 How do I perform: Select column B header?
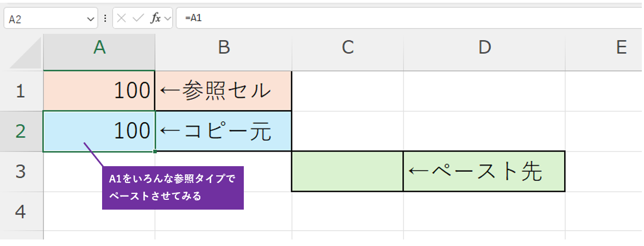[223, 48]
